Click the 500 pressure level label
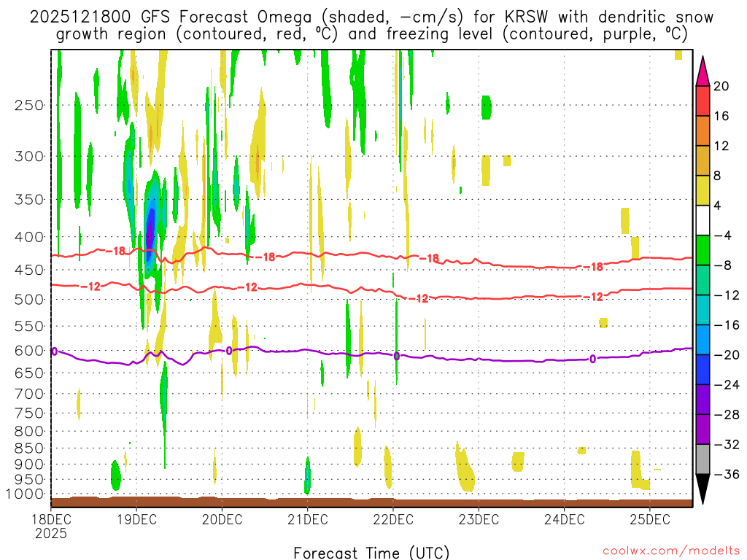The image size is (747, 560). coord(29,300)
